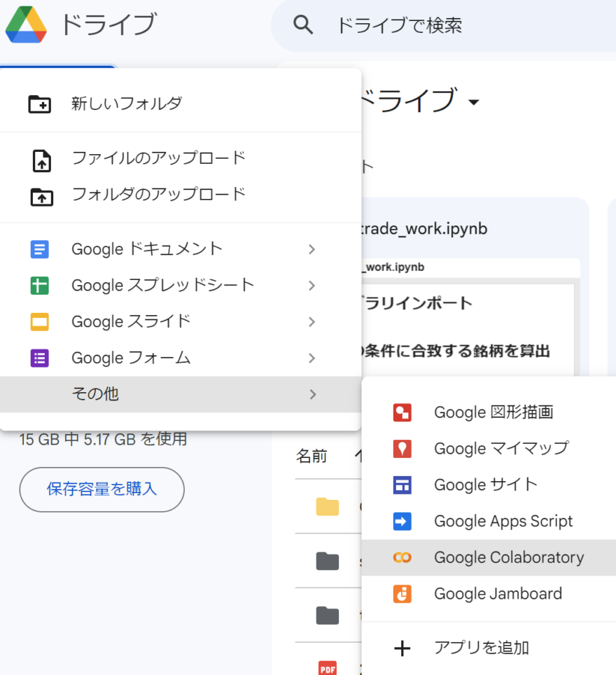Image resolution: width=616 pixels, height=675 pixels.
Task: Open the その他 submenu
Action: [x=181, y=394]
